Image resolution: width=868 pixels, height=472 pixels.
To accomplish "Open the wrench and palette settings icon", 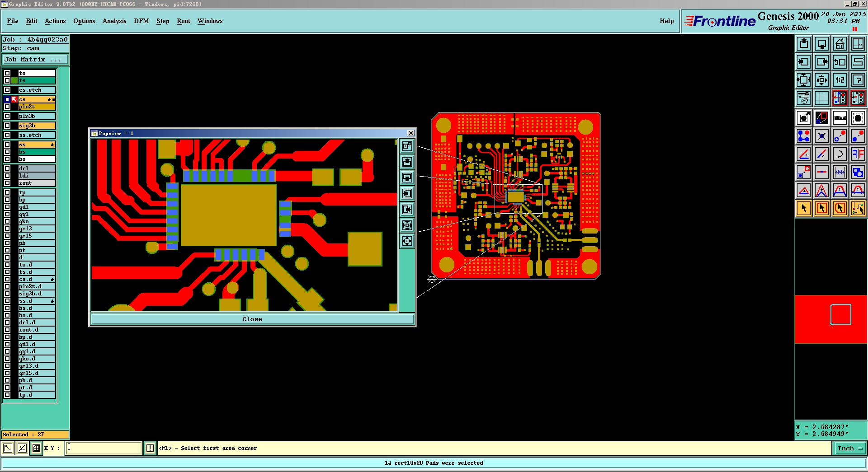I will pos(804,98).
